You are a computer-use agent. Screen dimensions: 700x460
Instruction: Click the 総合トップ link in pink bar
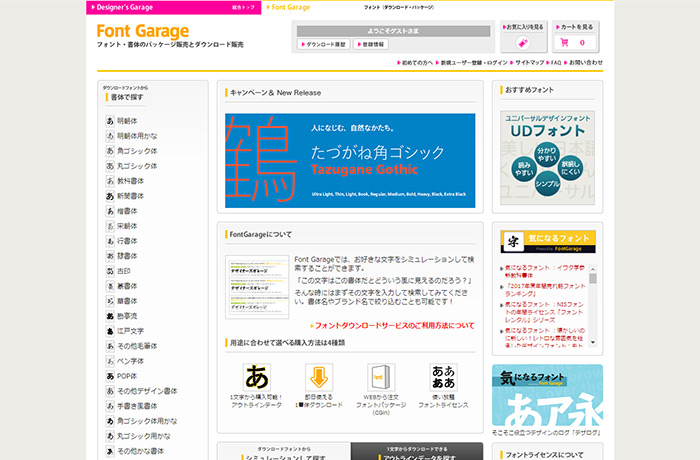pyautogui.click(x=243, y=8)
